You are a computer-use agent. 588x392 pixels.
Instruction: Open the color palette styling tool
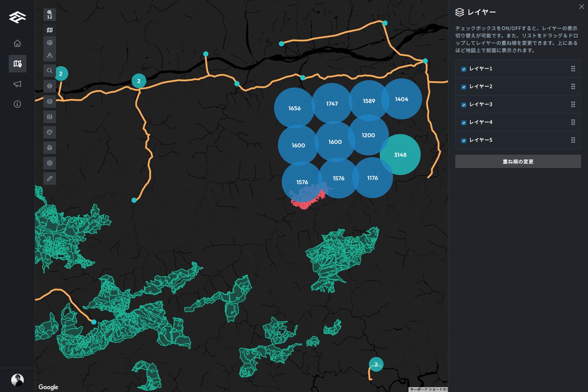tap(50, 132)
